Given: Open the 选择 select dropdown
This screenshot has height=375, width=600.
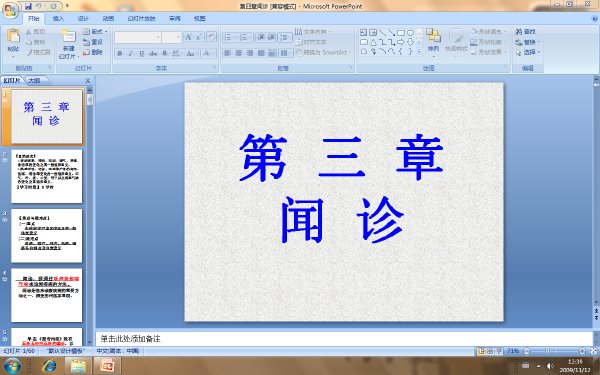Looking at the screenshot, I should coord(528,52).
